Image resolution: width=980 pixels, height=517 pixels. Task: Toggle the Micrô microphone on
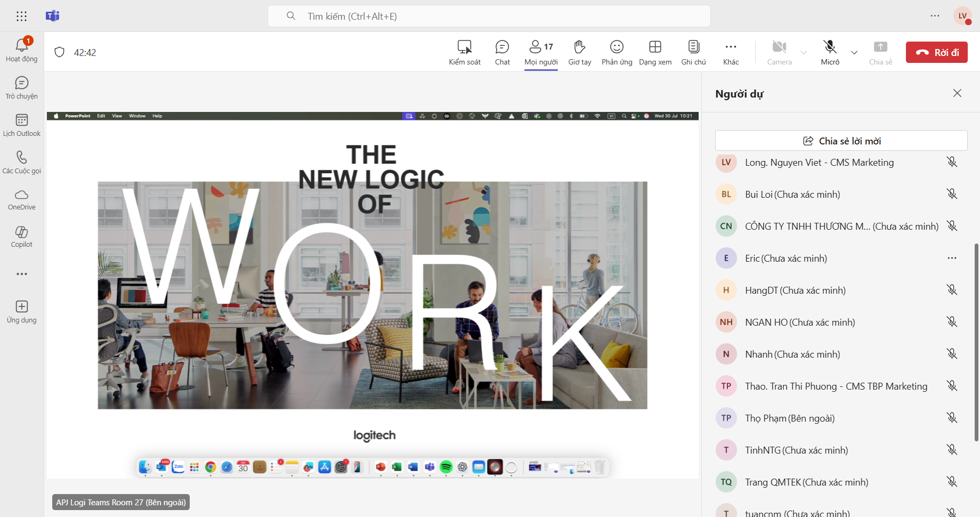tap(830, 52)
